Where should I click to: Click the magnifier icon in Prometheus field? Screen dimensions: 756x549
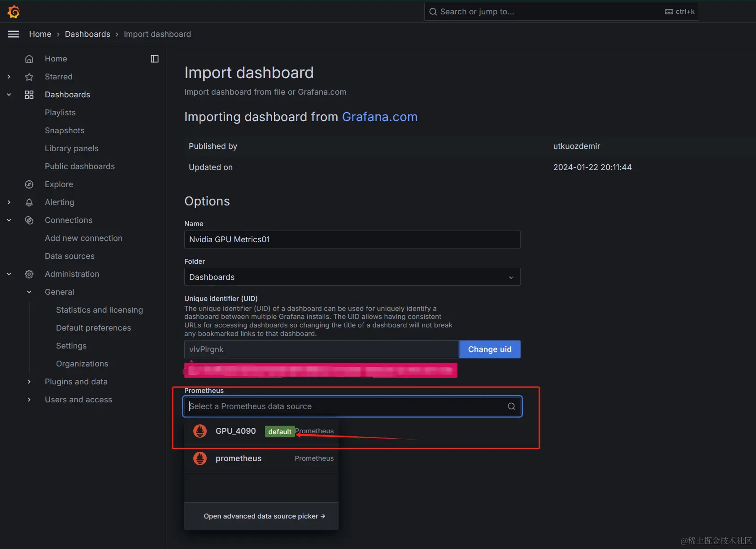point(511,406)
